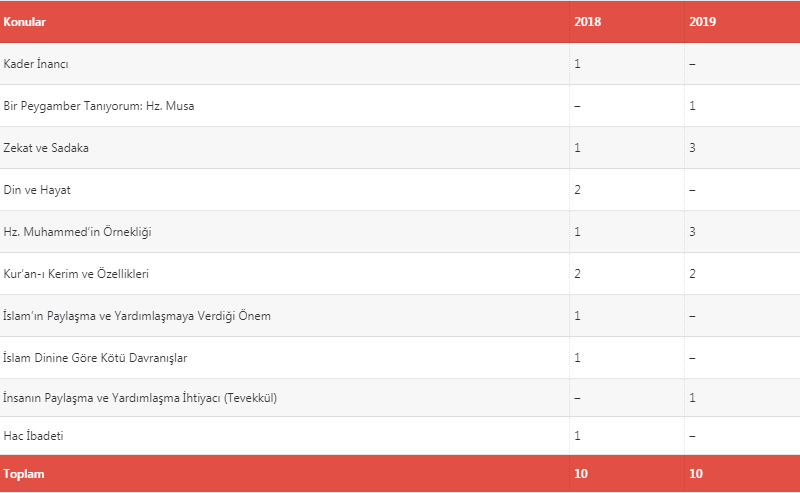The height and width of the screenshot is (493, 800).
Task: Click the 2019 total value 10
Action: [696, 474]
